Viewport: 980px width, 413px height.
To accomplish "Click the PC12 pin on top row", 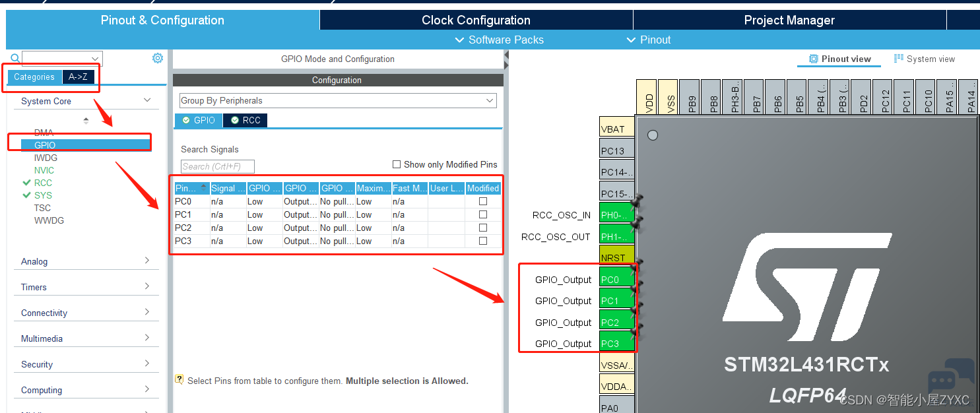I will pyautogui.click(x=882, y=97).
